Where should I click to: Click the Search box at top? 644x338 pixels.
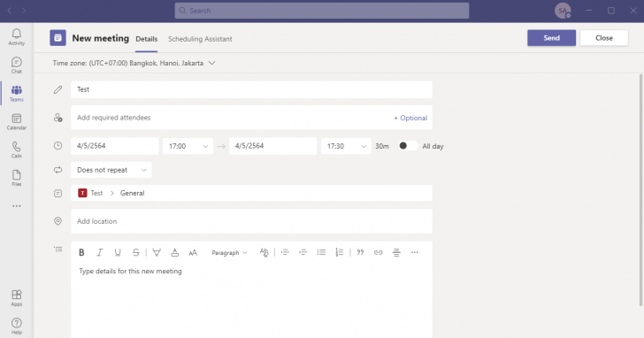322,11
